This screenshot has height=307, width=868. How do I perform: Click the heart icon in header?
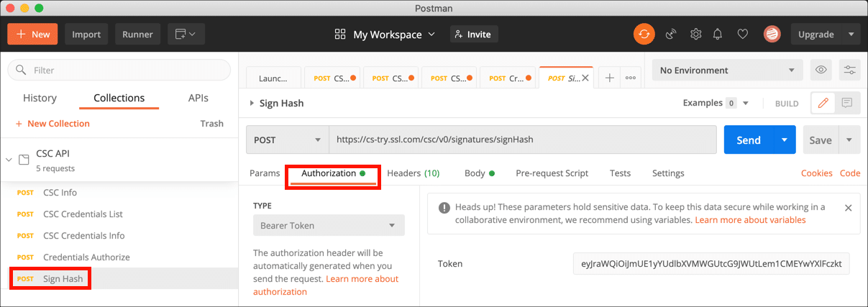point(743,34)
